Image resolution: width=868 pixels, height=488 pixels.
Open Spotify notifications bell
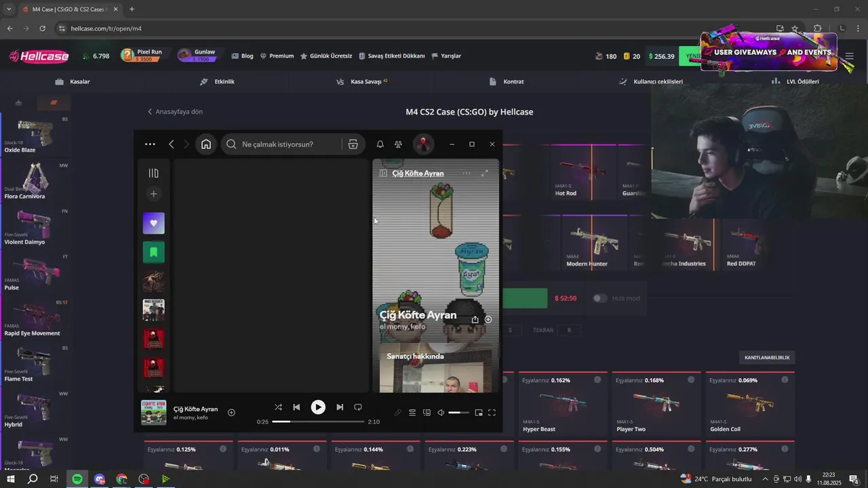click(x=380, y=144)
